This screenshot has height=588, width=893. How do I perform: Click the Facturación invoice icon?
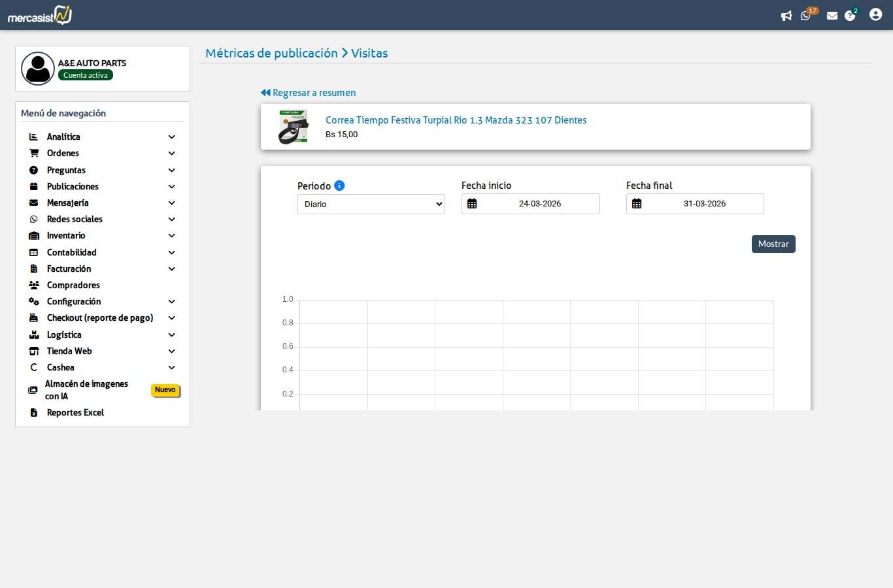click(34, 269)
